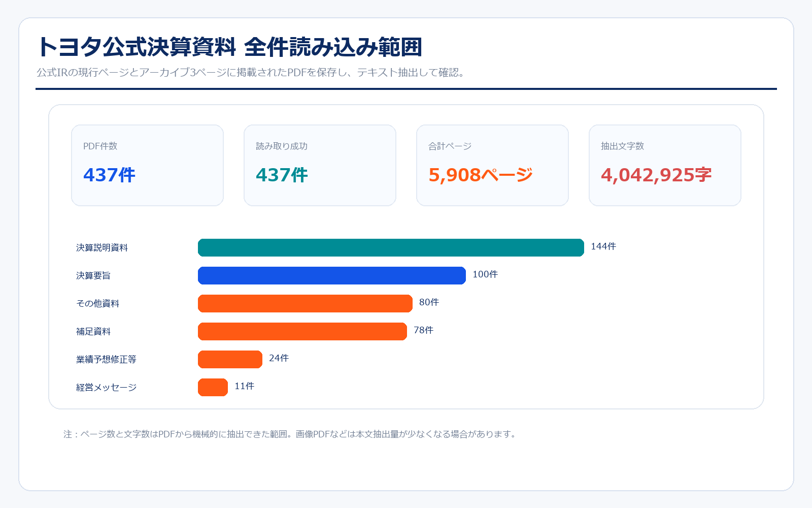Click the 抽出文字数 card label
This screenshot has width=812, height=508.
click(622, 146)
